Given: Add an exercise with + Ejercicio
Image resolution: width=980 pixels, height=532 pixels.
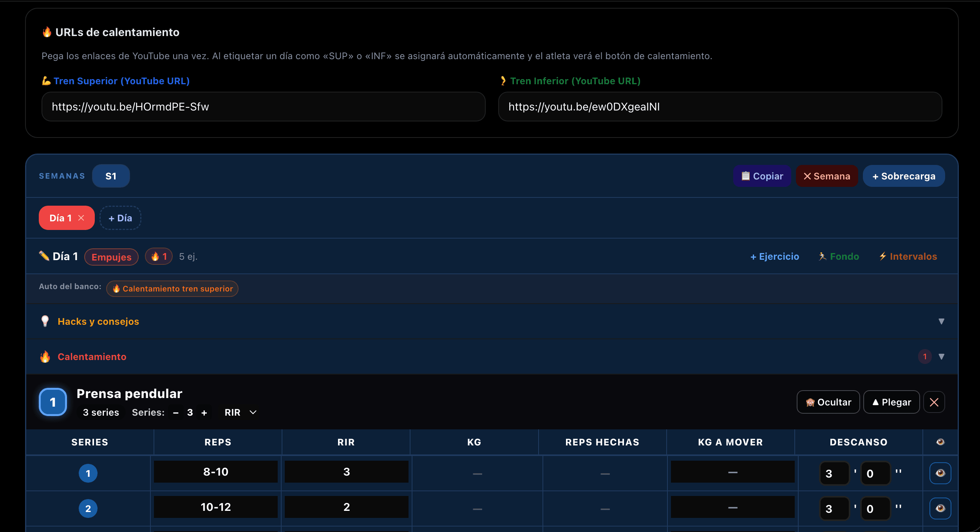Looking at the screenshot, I should click(774, 257).
